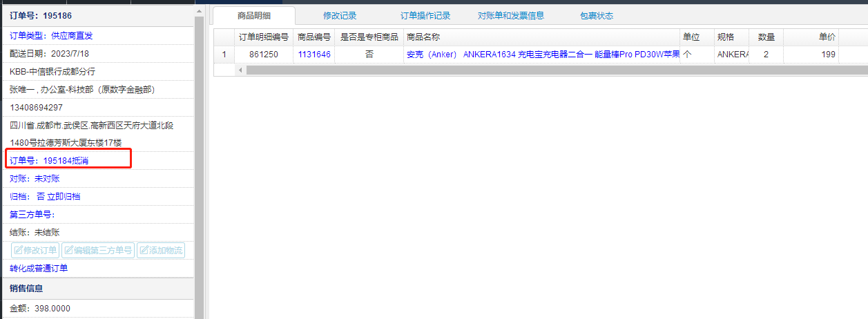Click the edit icon on 添加物流
The image size is (868, 319).
click(x=144, y=250)
